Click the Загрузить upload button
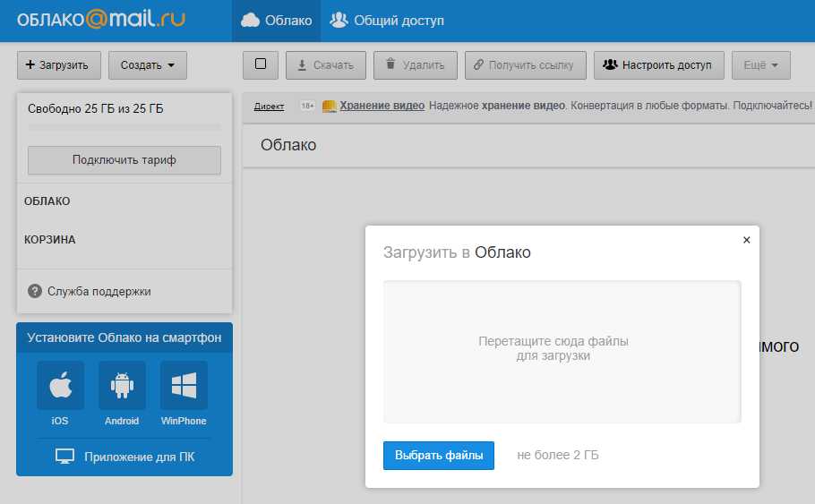The width and height of the screenshot is (815, 504). [x=58, y=65]
